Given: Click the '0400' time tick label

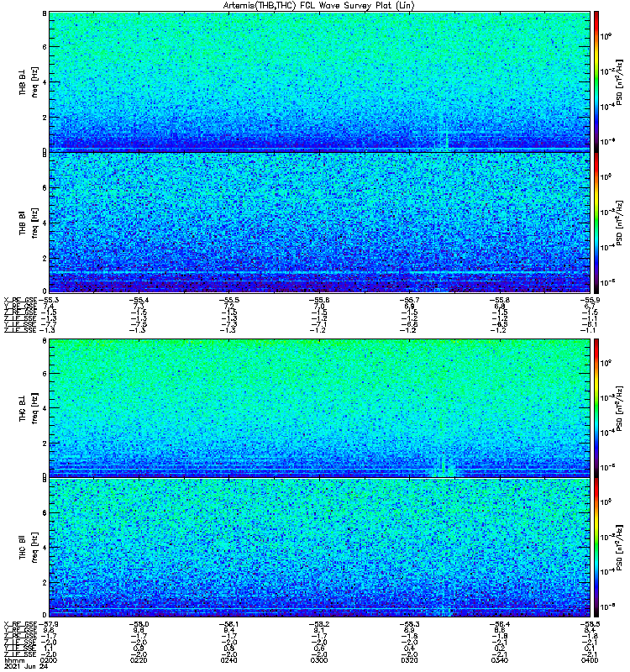Looking at the screenshot, I should click(x=590, y=660).
